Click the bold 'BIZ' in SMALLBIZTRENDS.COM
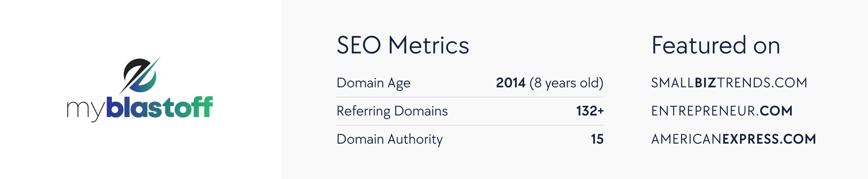This screenshot has height=179, width=868. pos(705,83)
